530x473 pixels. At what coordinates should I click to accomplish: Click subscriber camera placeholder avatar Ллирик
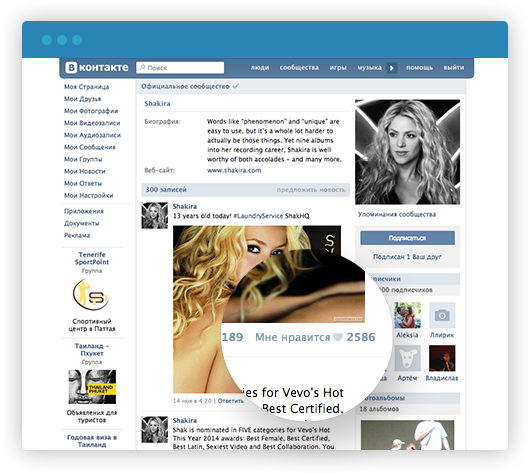(x=442, y=315)
